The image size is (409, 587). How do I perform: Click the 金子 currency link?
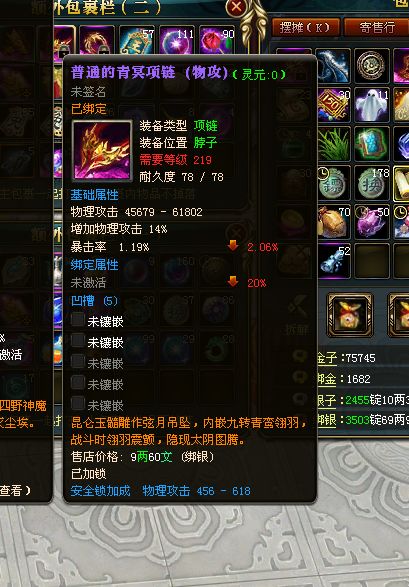coord(327,358)
